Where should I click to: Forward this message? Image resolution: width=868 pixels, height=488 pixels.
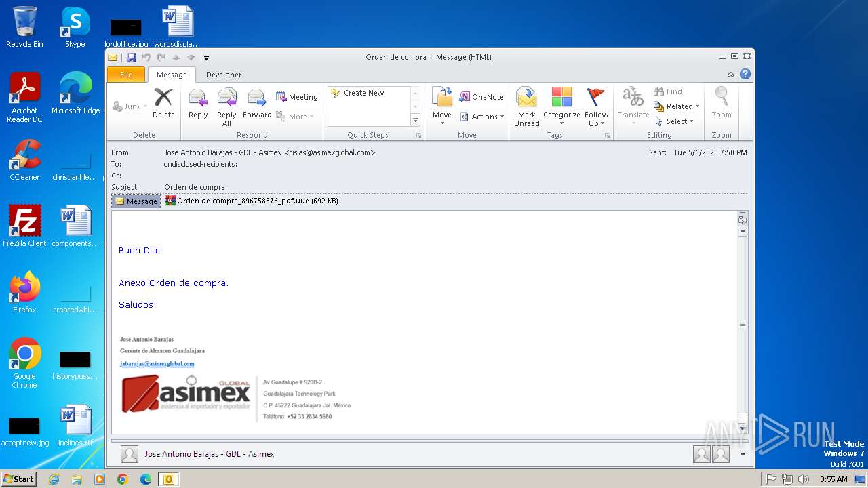(x=257, y=104)
